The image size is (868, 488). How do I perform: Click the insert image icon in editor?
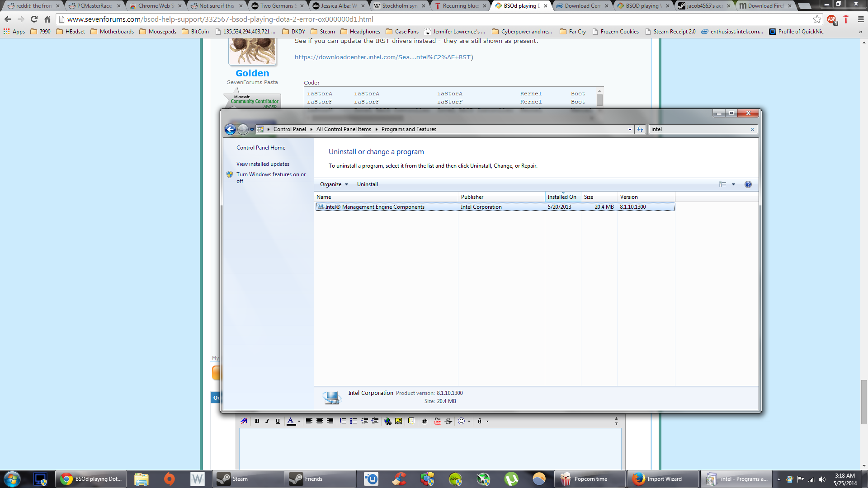click(398, 421)
